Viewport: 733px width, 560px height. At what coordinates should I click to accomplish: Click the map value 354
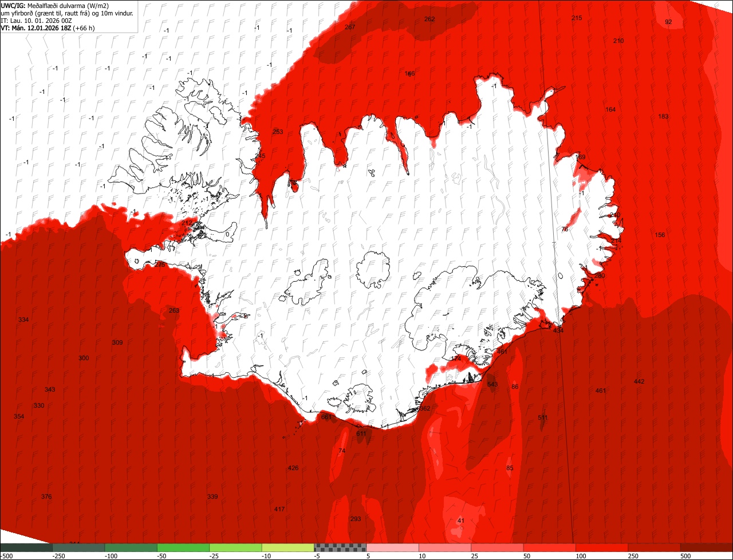[x=19, y=416]
